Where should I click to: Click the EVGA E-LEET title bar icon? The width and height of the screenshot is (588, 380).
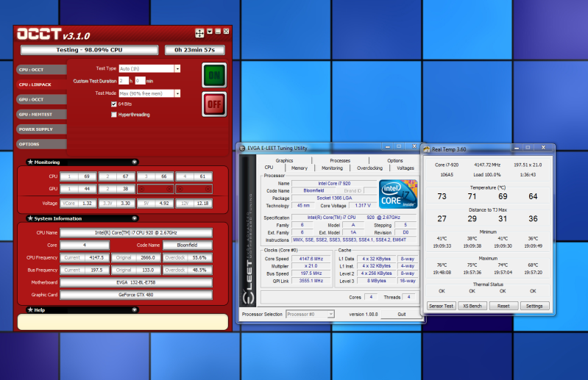pyautogui.click(x=242, y=148)
